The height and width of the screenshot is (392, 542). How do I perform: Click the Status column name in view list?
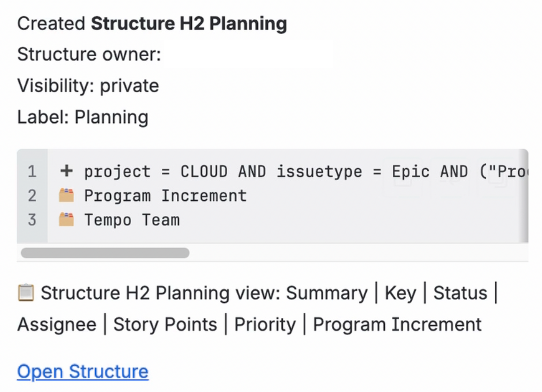click(x=460, y=293)
